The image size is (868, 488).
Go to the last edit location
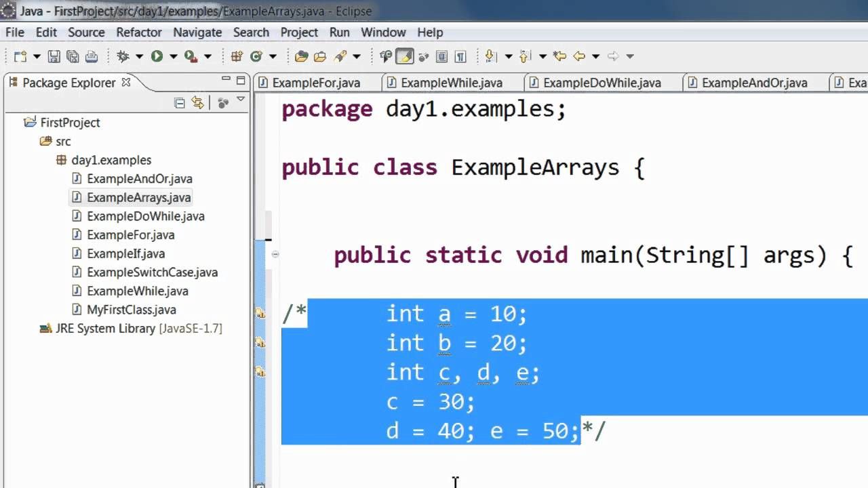559,57
